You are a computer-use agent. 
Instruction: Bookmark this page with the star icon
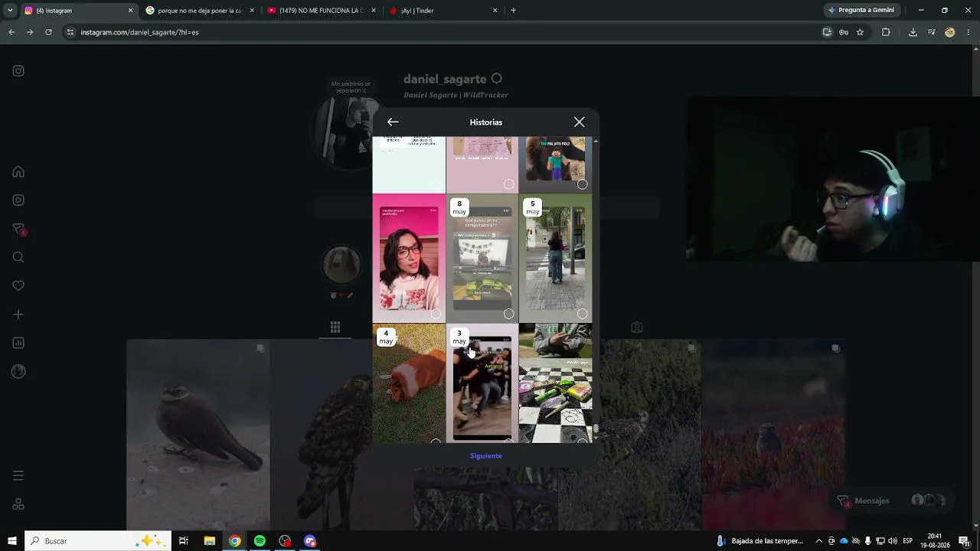(x=860, y=32)
